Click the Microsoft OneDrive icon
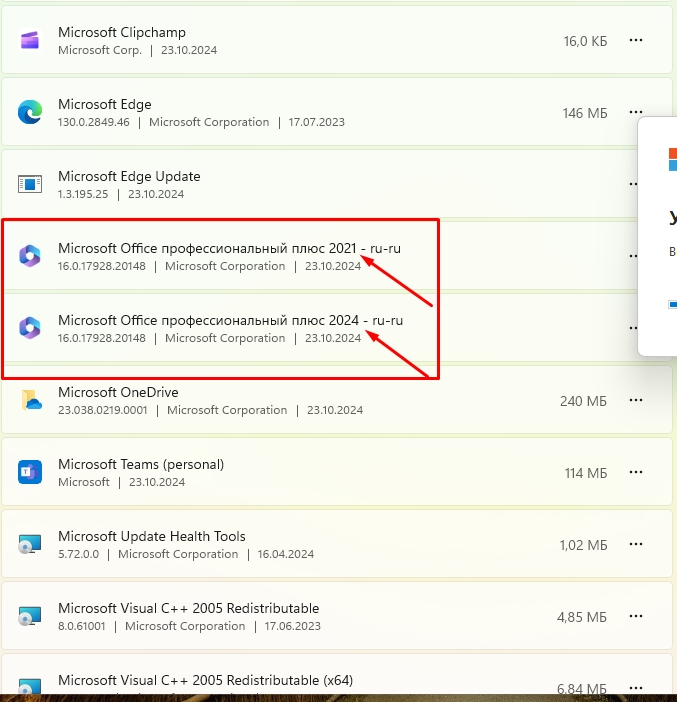 coord(31,400)
